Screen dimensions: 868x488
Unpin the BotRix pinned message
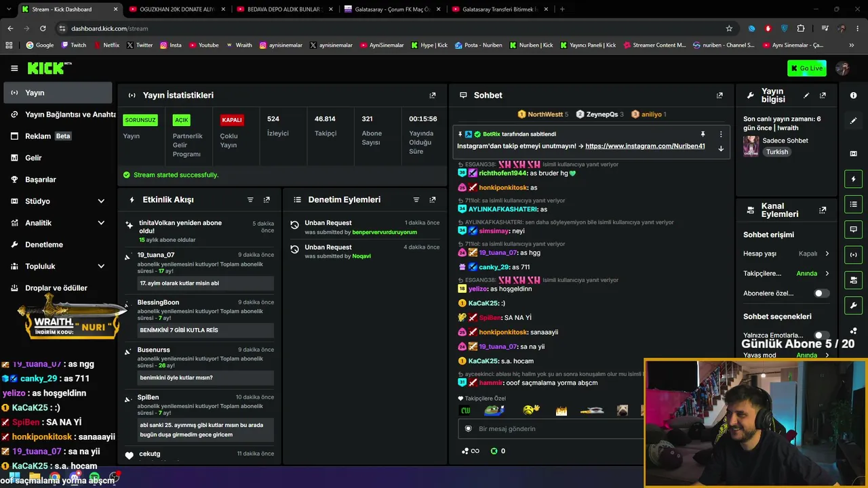tap(703, 134)
